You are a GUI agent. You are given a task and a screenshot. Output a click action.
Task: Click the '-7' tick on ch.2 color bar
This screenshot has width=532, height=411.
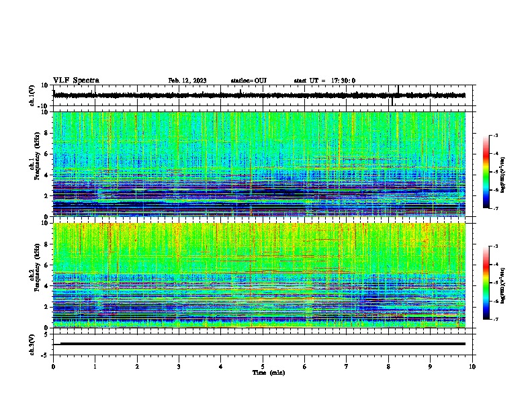click(496, 319)
